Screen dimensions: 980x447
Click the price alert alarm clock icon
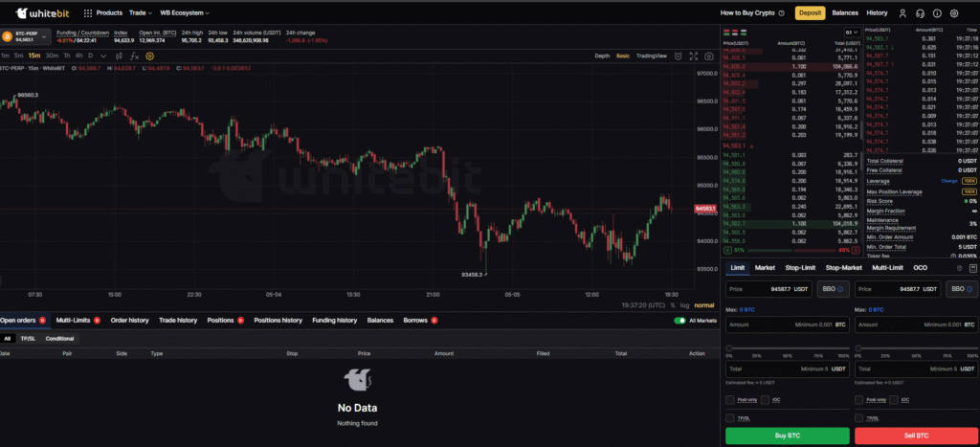pos(679,56)
